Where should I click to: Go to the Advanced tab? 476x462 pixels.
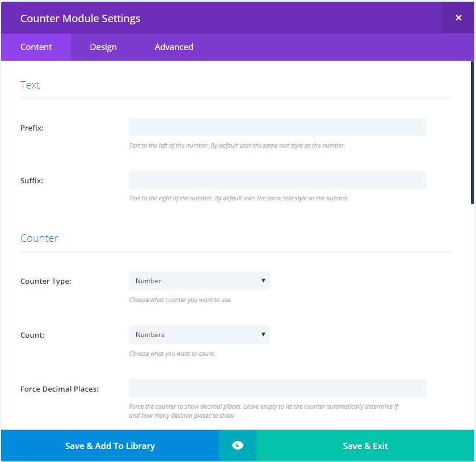pos(174,47)
